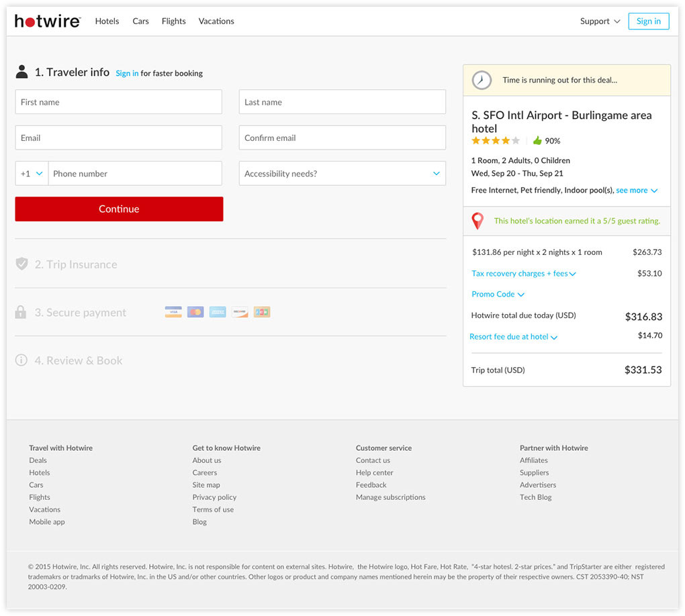Click the 2. Trip Insurance step heading
The width and height of the screenshot is (685, 616).
point(76,264)
